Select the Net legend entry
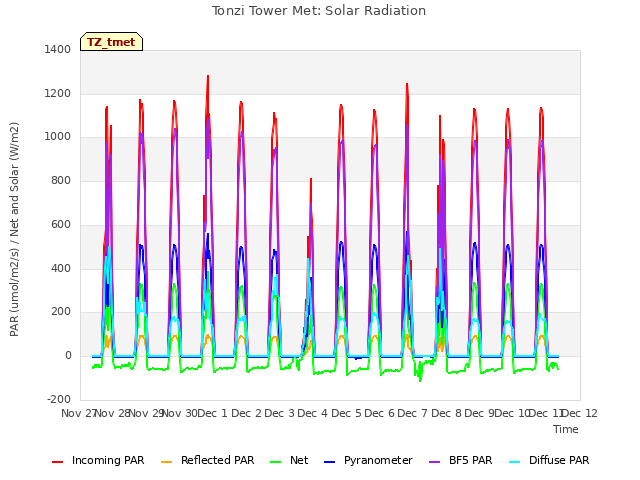The width and height of the screenshot is (640, 480). tap(289, 460)
